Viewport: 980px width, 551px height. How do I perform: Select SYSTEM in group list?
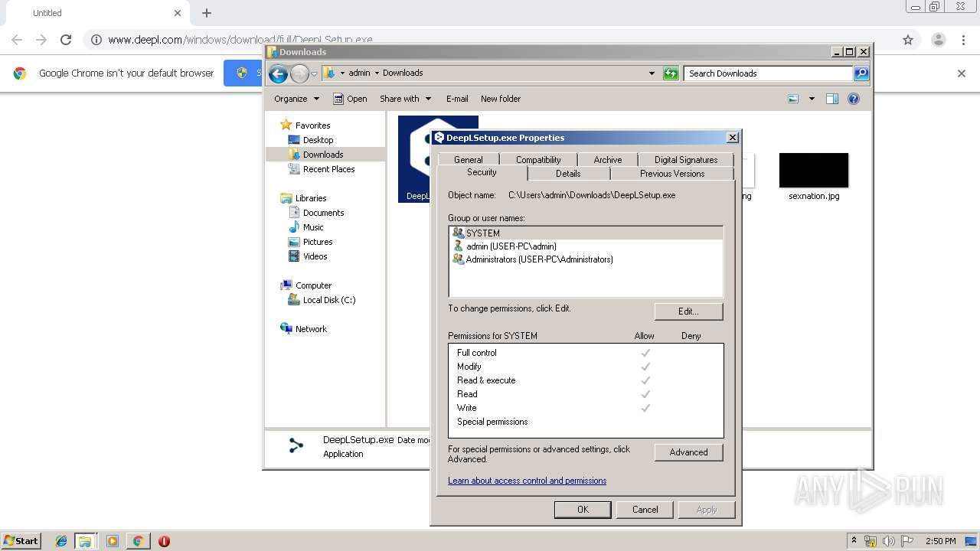click(x=586, y=233)
